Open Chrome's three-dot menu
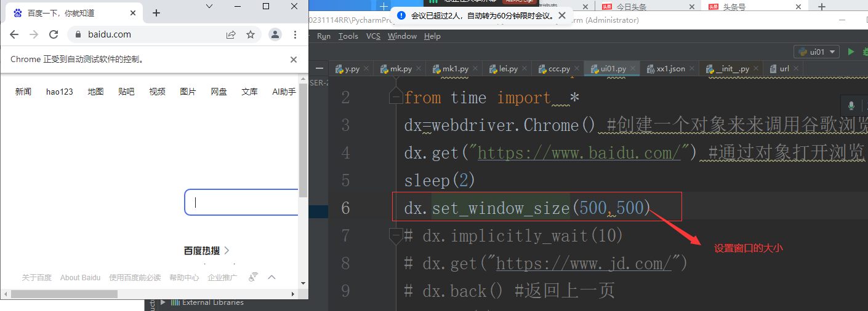Image resolution: width=868 pixels, height=311 pixels. pyautogui.click(x=295, y=34)
